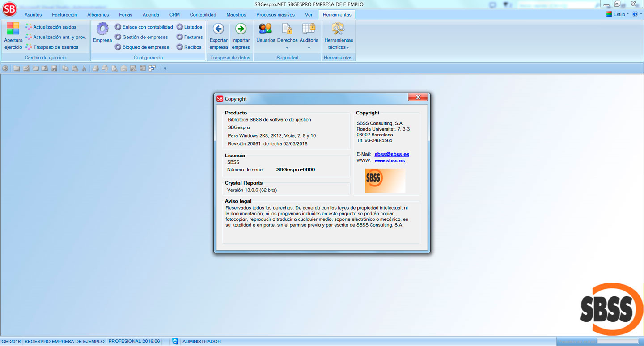Open the Estilo dropdown
This screenshot has height=346, width=644.
618,14
